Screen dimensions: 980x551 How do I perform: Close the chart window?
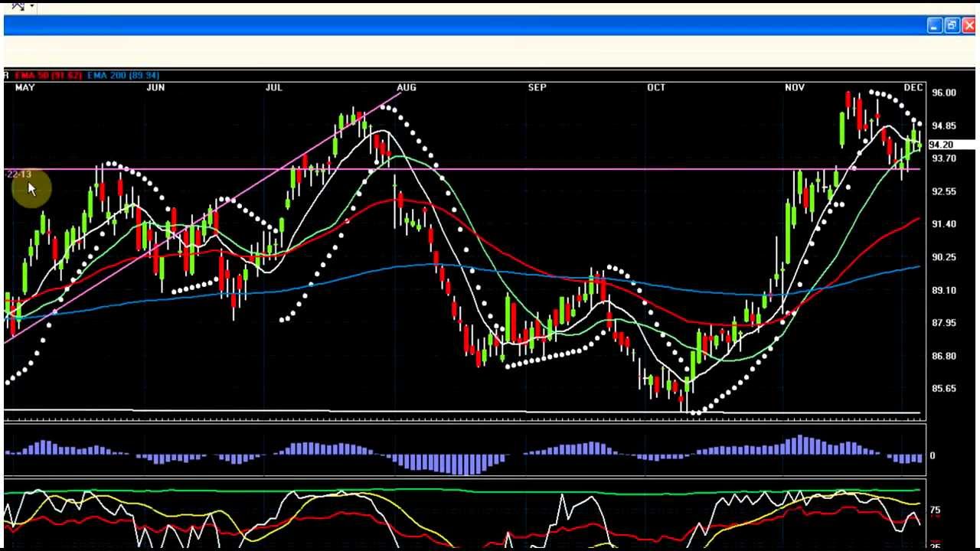(969, 26)
